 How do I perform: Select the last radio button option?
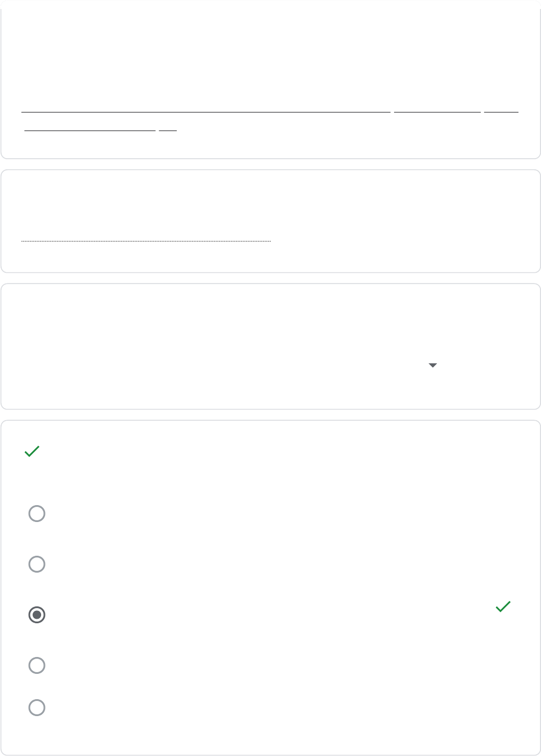click(37, 708)
